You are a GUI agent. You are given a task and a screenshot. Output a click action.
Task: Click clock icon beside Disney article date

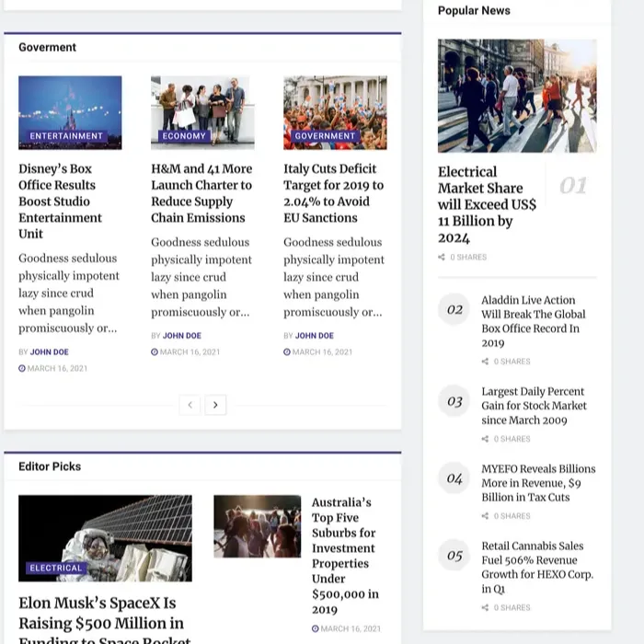[22, 369]
